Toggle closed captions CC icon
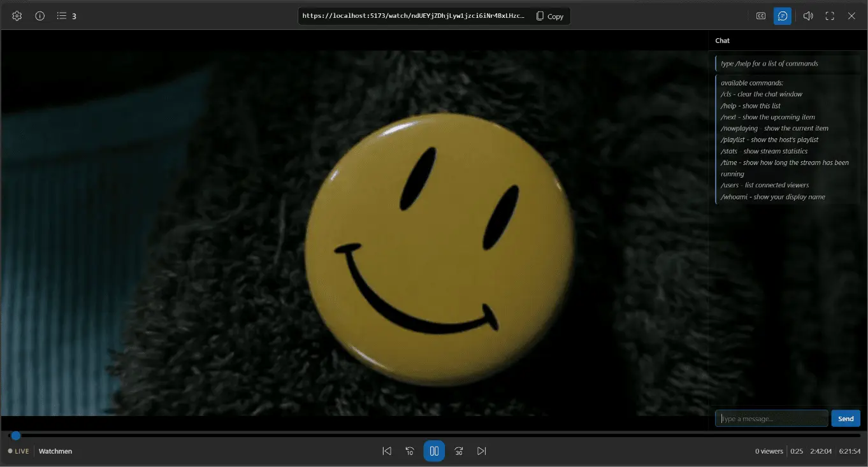Image resolution: width=868 pixels, height=467 pixels. pyautogui.click(x=761, y=16)
